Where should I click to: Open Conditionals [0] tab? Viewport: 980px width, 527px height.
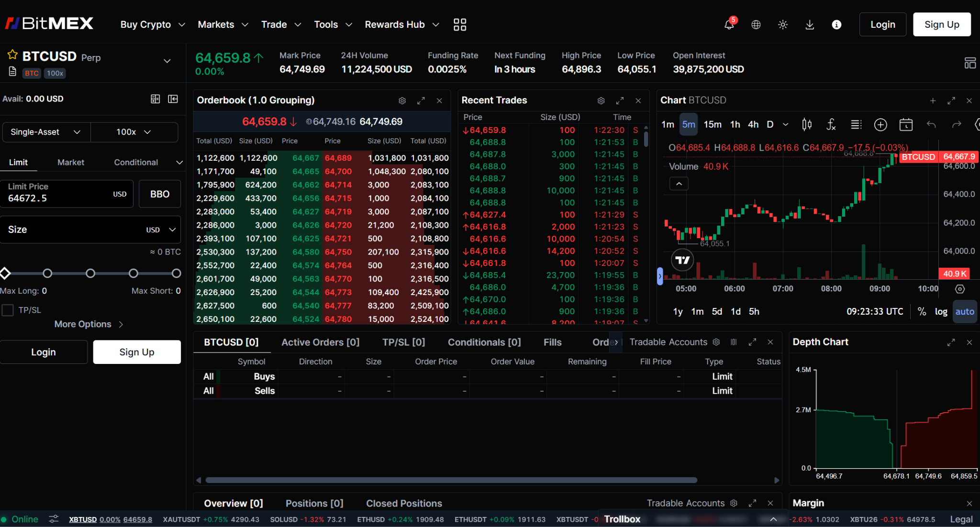click(484, 342)
